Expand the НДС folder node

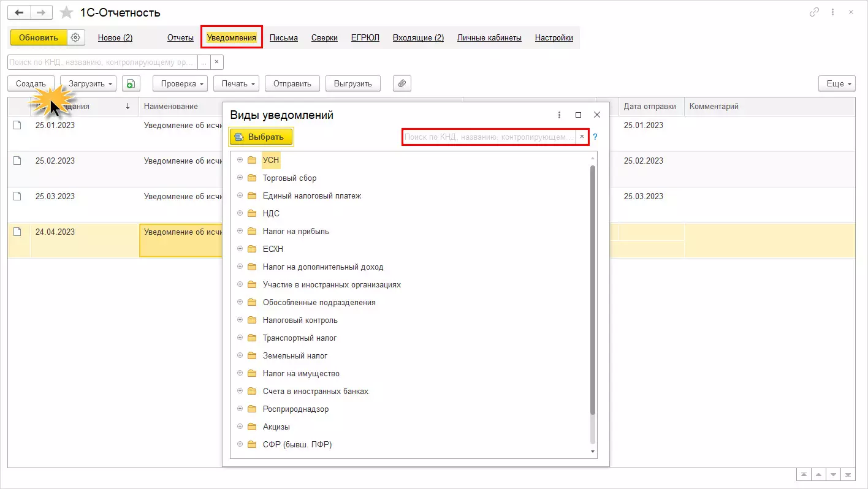click(x=240, y=213)
